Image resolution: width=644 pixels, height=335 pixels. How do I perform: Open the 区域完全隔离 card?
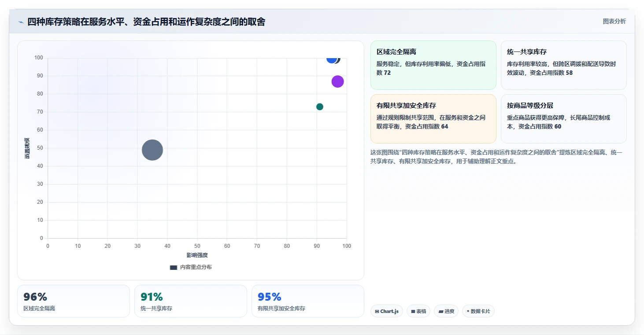[433, 65]
